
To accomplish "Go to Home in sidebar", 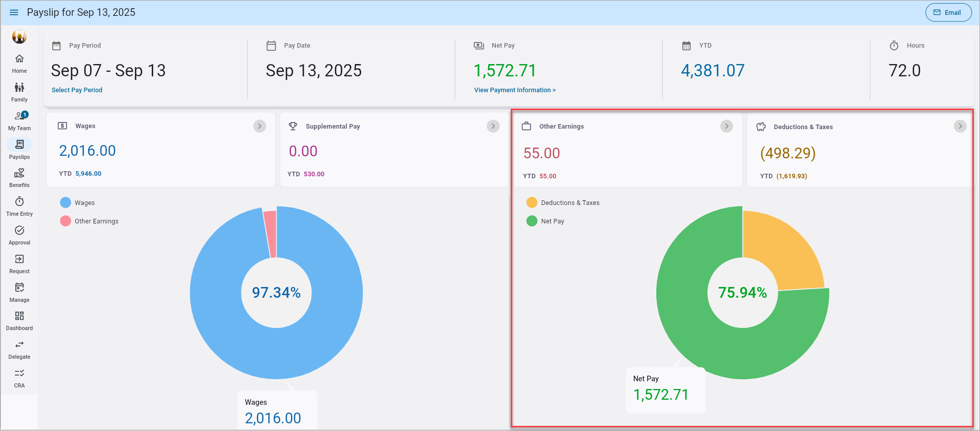I will (x=19, y=64).
